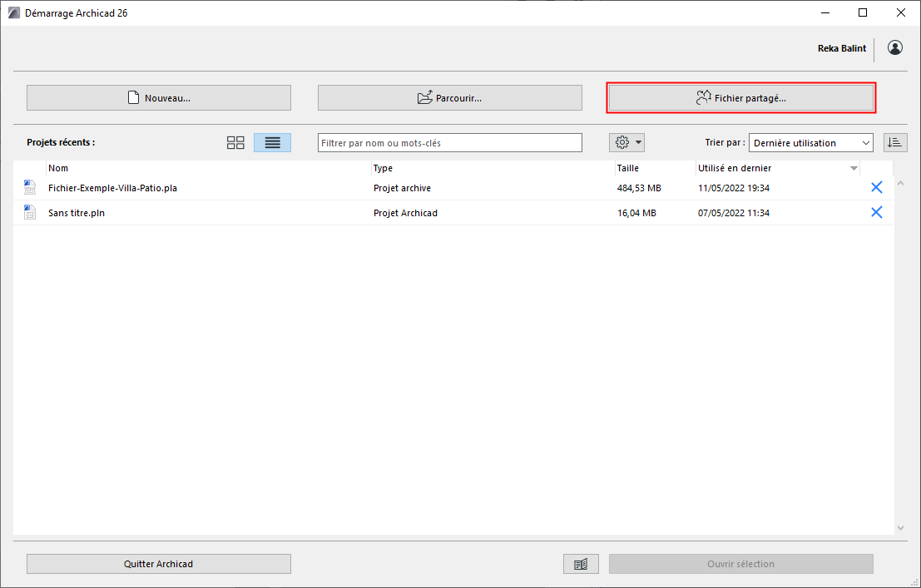
Task: Open the Parcourir... file browser button
Action: pos(450,97)
